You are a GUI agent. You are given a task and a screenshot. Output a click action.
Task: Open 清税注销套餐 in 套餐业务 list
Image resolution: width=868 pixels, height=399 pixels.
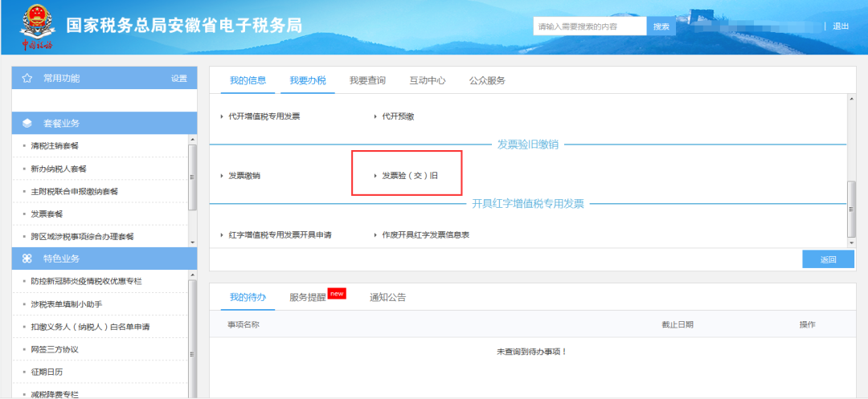pos(55,146)
